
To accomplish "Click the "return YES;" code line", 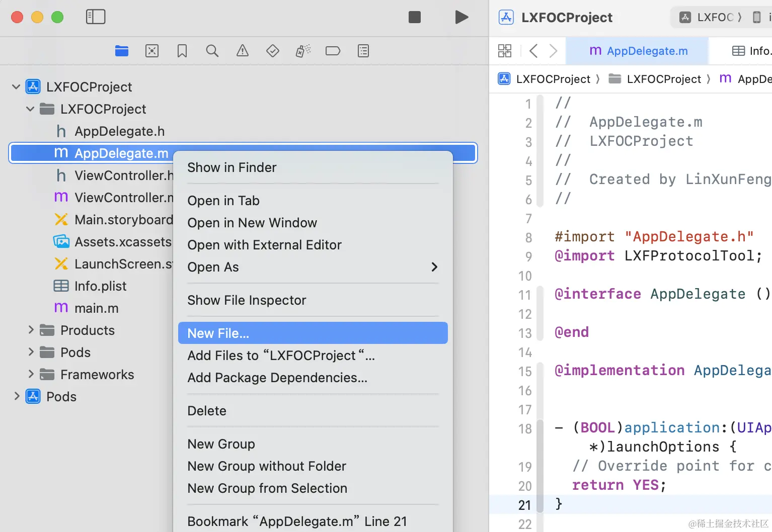I will [619, 485].
